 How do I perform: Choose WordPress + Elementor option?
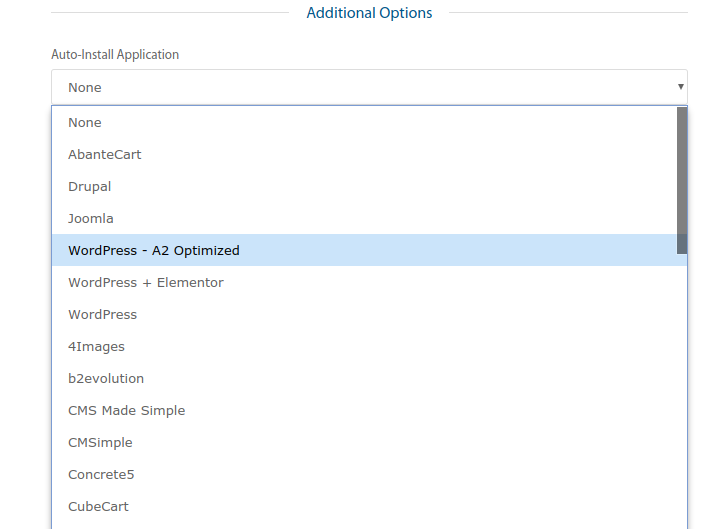point(146,282)
